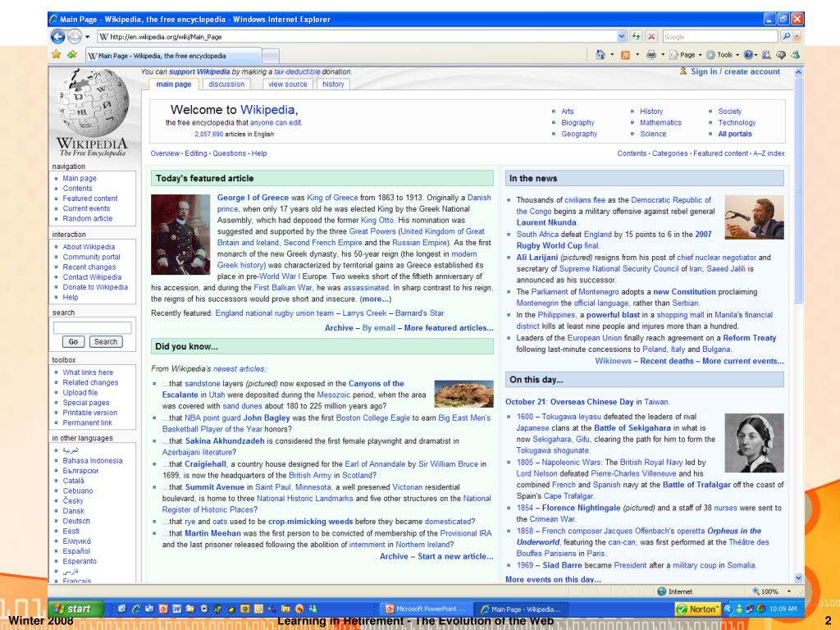Open a new browser tab with the blank tab button
The width and height of the screenshot is (840, 630).
click(x=271, y=56)
